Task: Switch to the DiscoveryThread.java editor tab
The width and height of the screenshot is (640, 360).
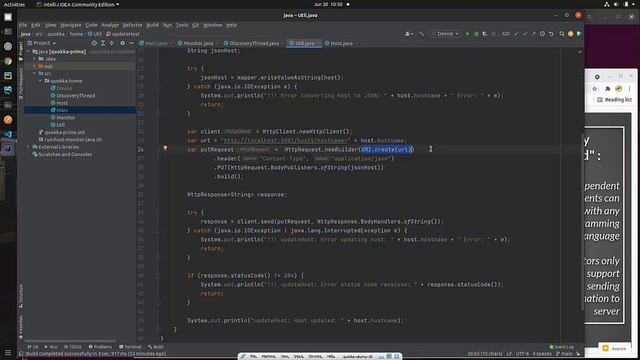Action: pos(254,43)
